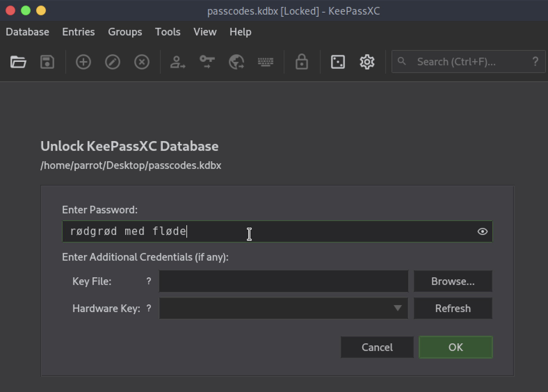Click the search magnifier icon
The width and height of the screenshot is (548, 392).
[402, 62]
